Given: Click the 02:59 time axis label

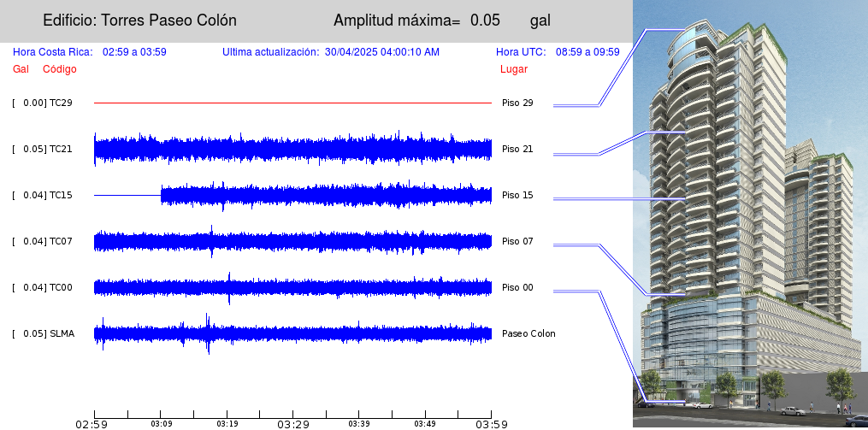Looking at the screenshot, I should [92, 425].
